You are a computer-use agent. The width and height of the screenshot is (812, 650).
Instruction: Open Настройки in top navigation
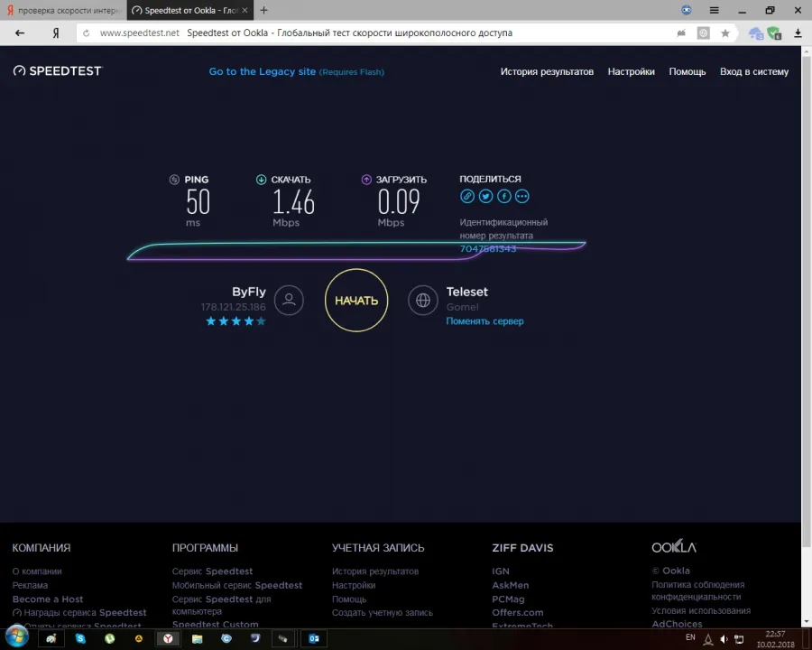click(631, 71)
